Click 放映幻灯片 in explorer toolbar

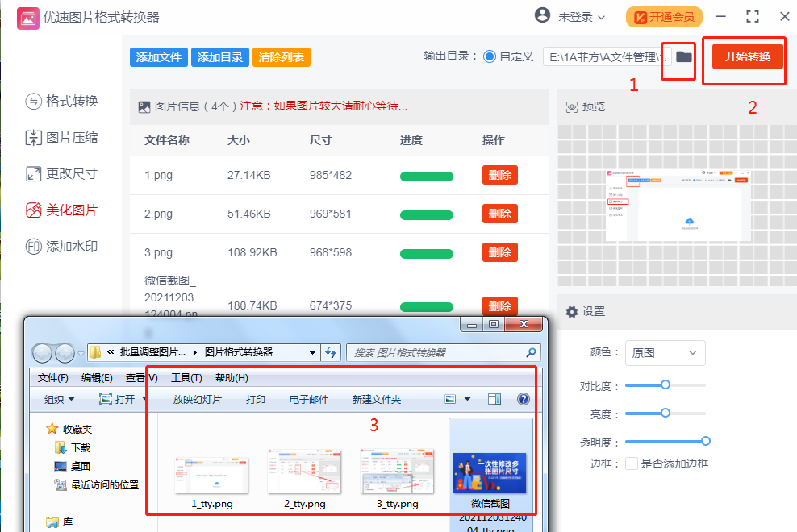click(197, 399)
